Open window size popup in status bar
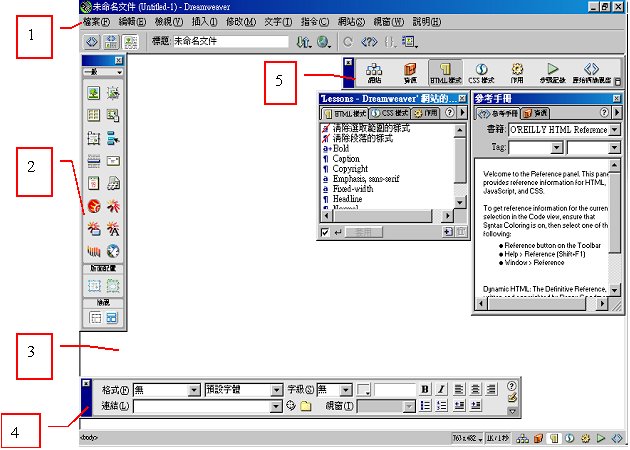630x450 pixels. pos(467,438)
